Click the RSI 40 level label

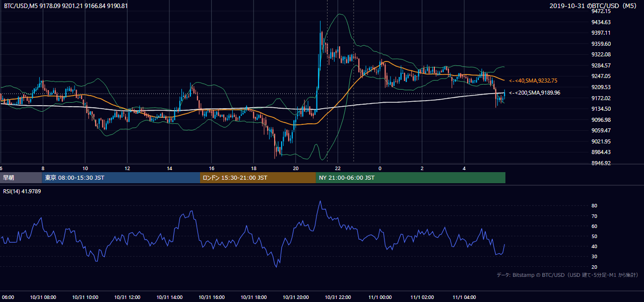[595, 246]
